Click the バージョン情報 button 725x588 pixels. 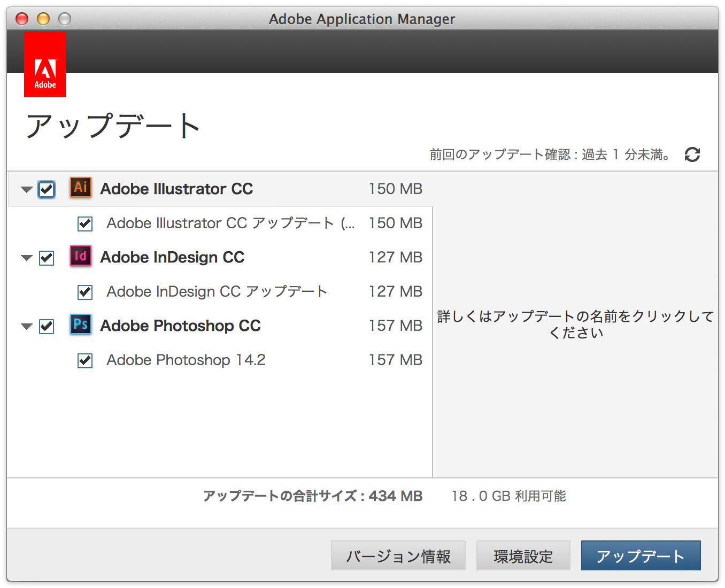pos(398,555)
